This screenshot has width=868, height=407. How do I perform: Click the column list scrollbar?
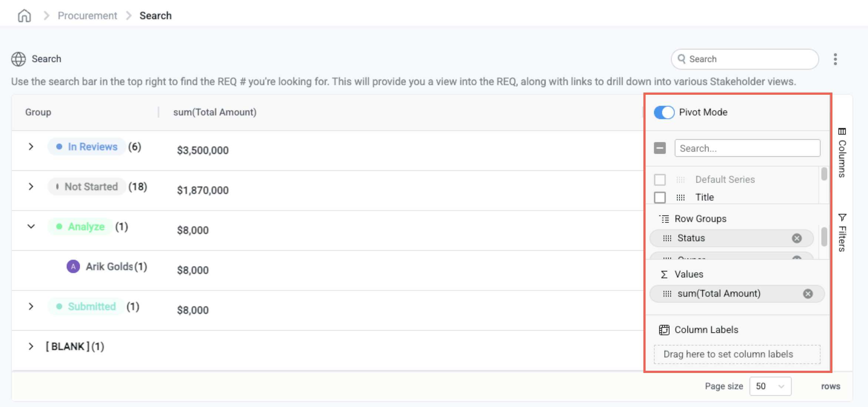pos(824,174)
